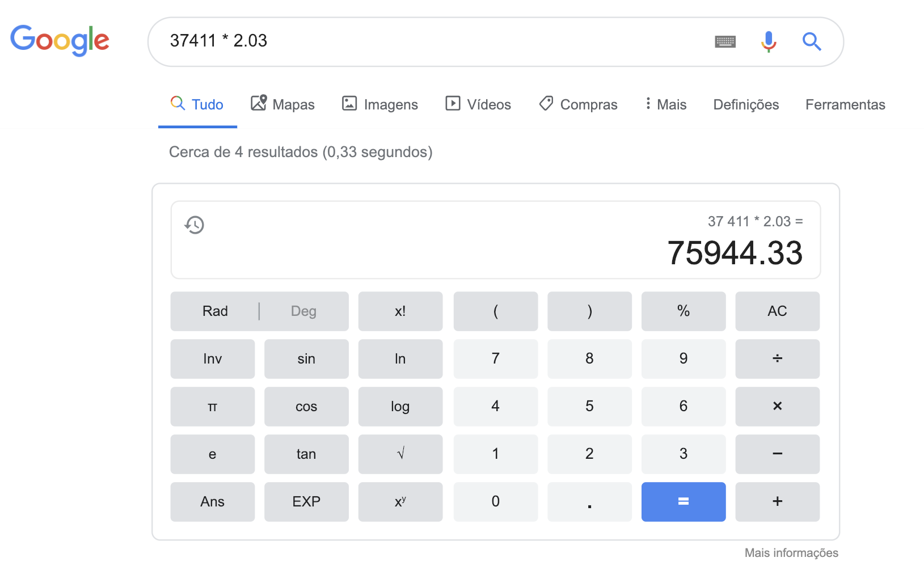Insert an opening parenthesis
The width and height of the screenshot is (924, 566).
(496, 311)
